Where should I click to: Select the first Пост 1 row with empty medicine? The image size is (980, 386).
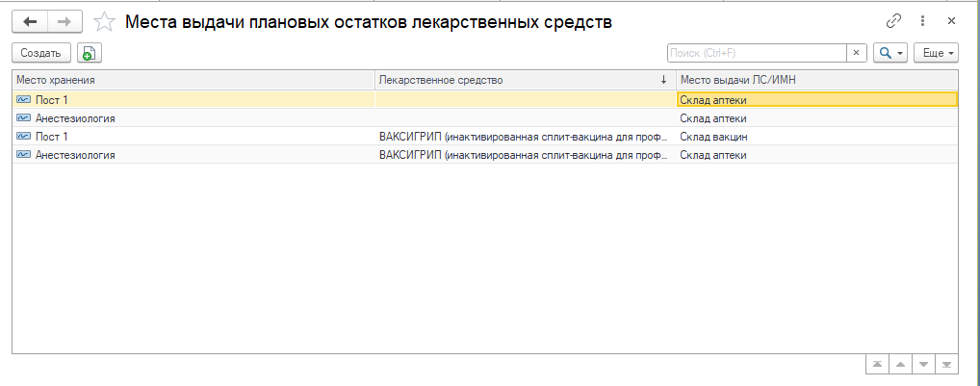click(x=485, y=99)
